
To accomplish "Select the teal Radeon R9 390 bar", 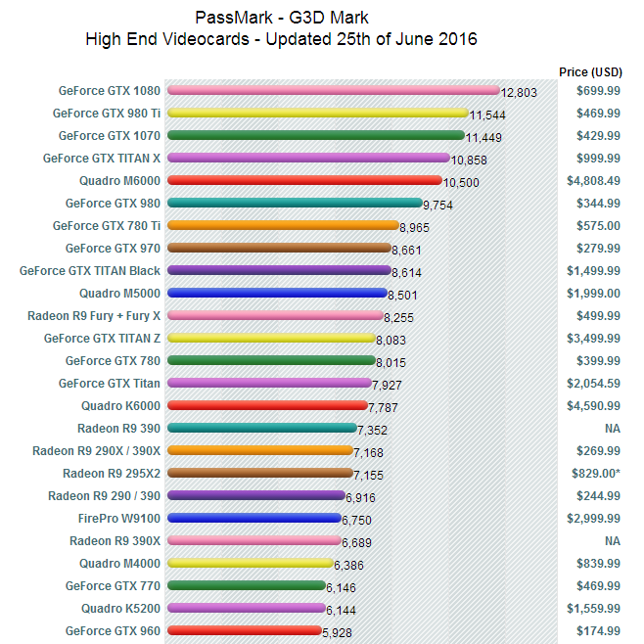I will click(262, 428).
